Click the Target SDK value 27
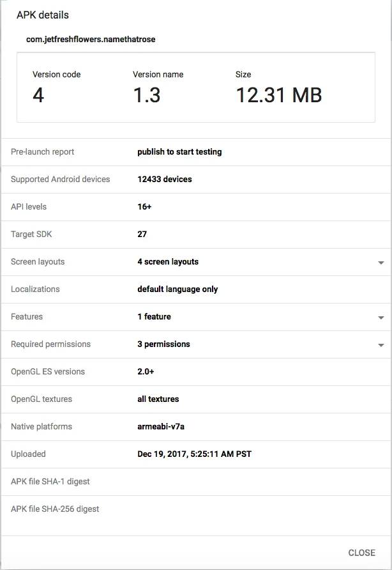 click(142, 234)
